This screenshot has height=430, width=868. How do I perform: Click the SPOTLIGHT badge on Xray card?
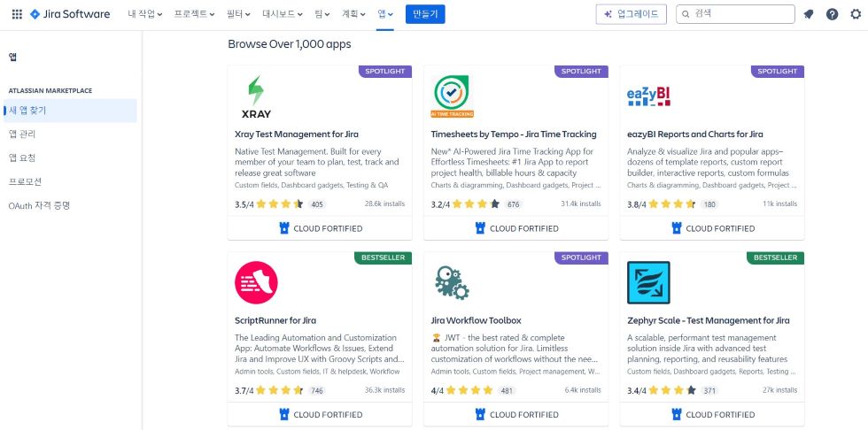[385, 72]
